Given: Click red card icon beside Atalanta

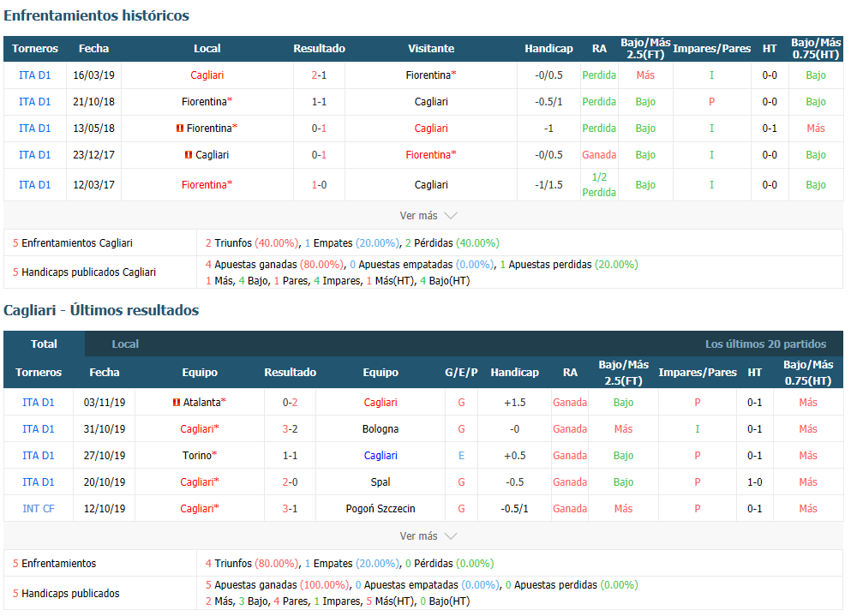Looking at the screenshot, I should tap(176, 403).
